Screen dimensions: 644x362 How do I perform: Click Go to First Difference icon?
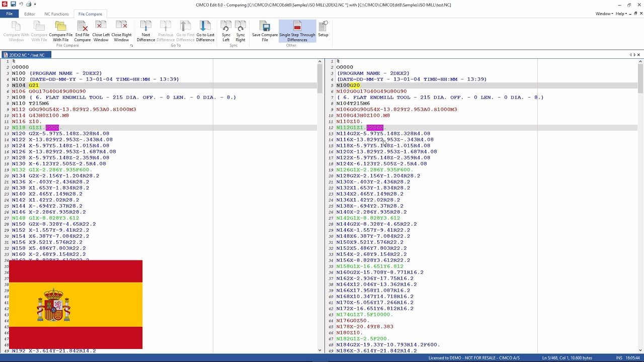tap(185, 26)
